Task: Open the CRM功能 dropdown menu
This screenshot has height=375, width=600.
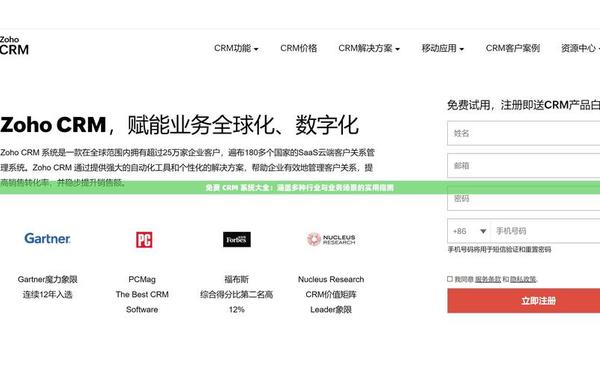Action: click(x=236, y=48)
